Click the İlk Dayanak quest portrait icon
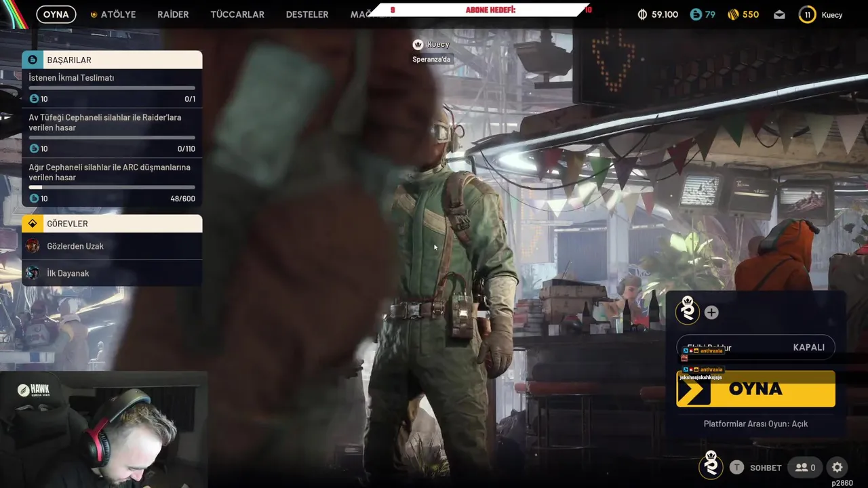 (33, 273)
